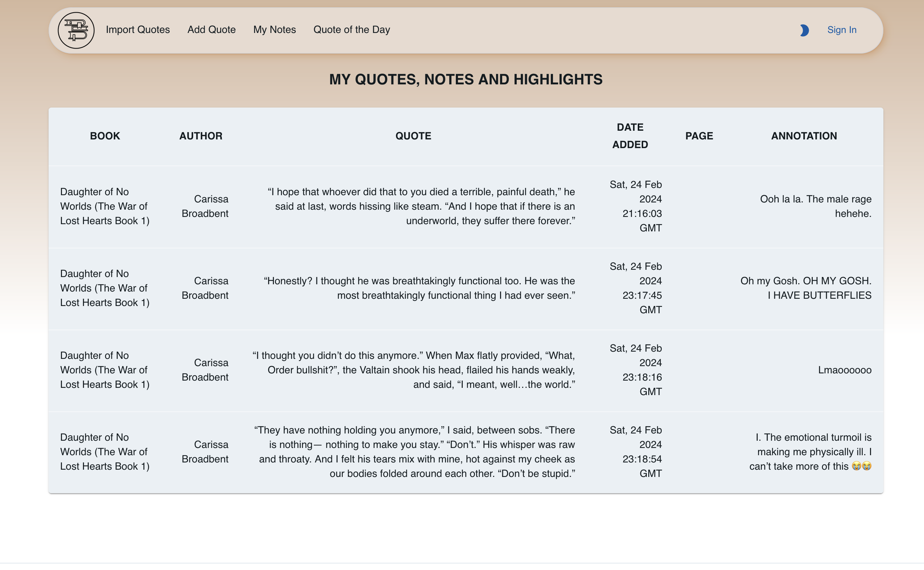
Task: Open Quote of the Day
Action: pyautogui.click(x=351, y=30)
